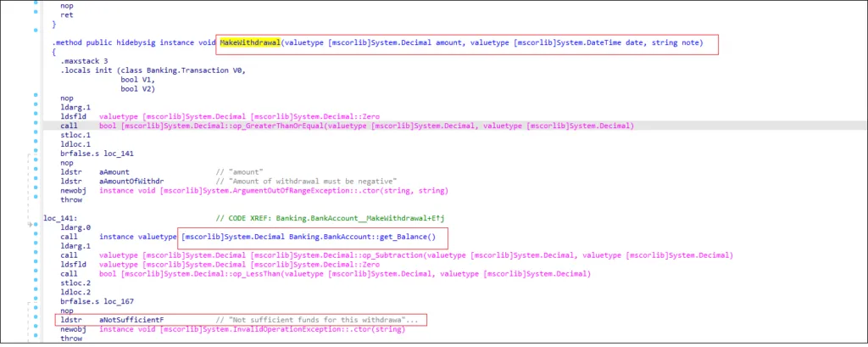Image resolution: width=868 pixels, height=347 pixels.
Task: Select the 'class Banking.Transaction V0' local declaration
Action: coord(184,70)
